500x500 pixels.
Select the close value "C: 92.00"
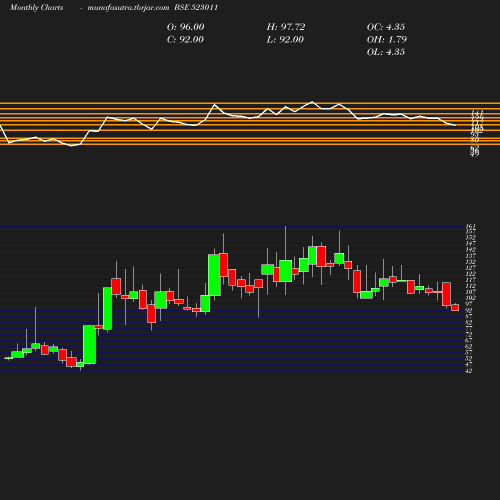point(185,40)
